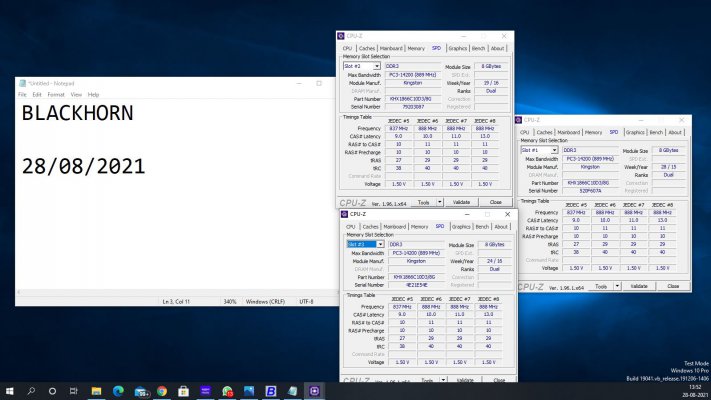Click Tools button in Slot #2 window

pos(424,202)
